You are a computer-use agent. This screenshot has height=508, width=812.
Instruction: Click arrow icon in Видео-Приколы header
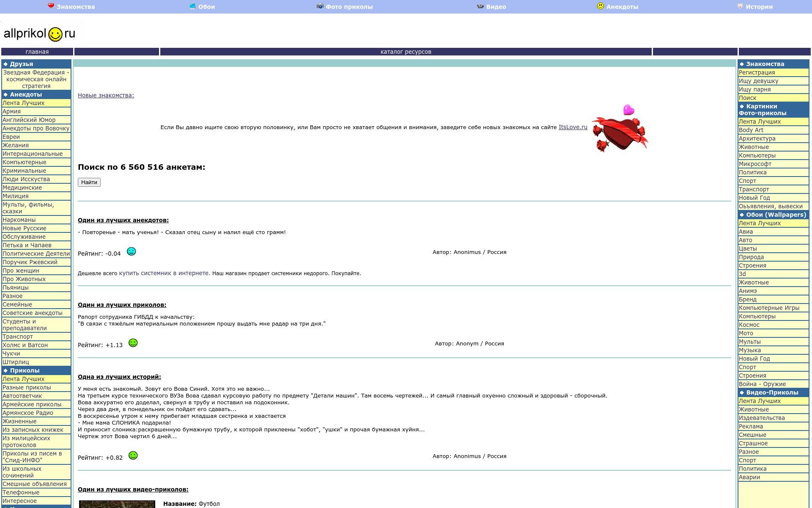click(x=742, y=392)
